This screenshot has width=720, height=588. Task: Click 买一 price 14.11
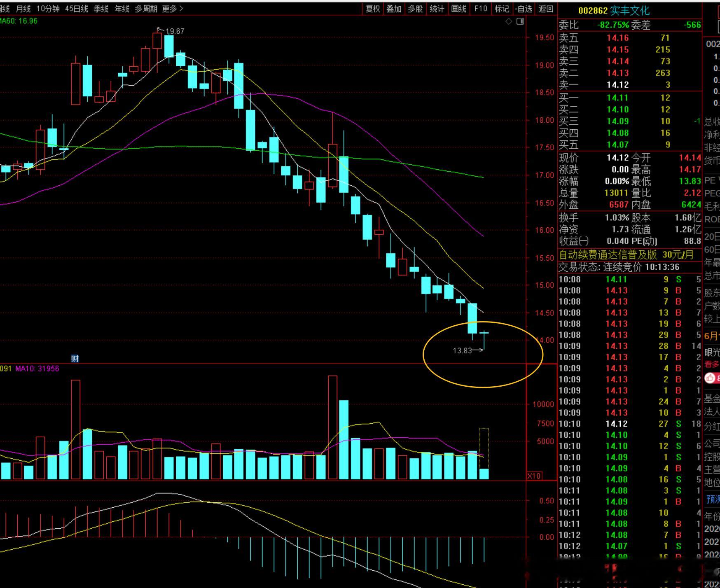(617, 98)
